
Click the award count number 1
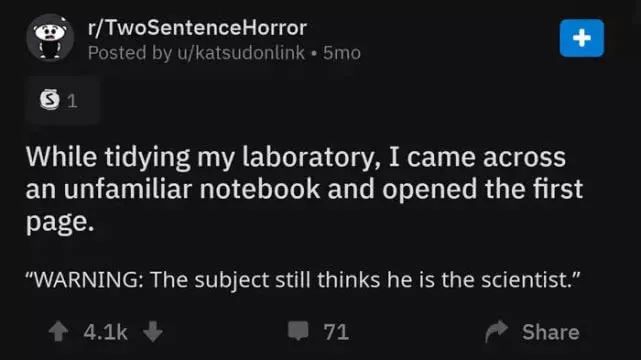click(x=72, y=101)
